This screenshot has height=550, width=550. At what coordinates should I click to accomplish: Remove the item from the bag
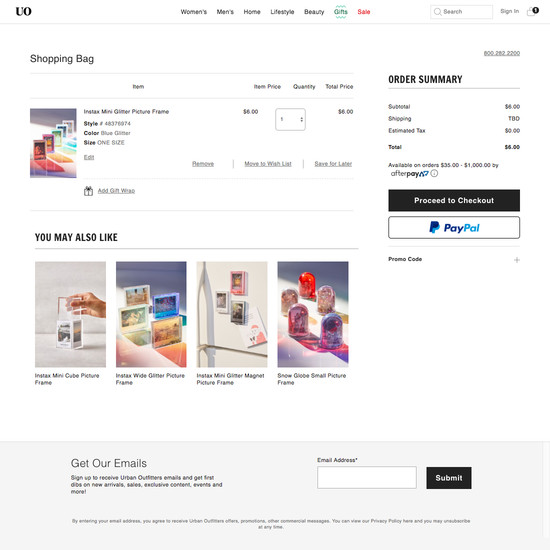[203, 164]
